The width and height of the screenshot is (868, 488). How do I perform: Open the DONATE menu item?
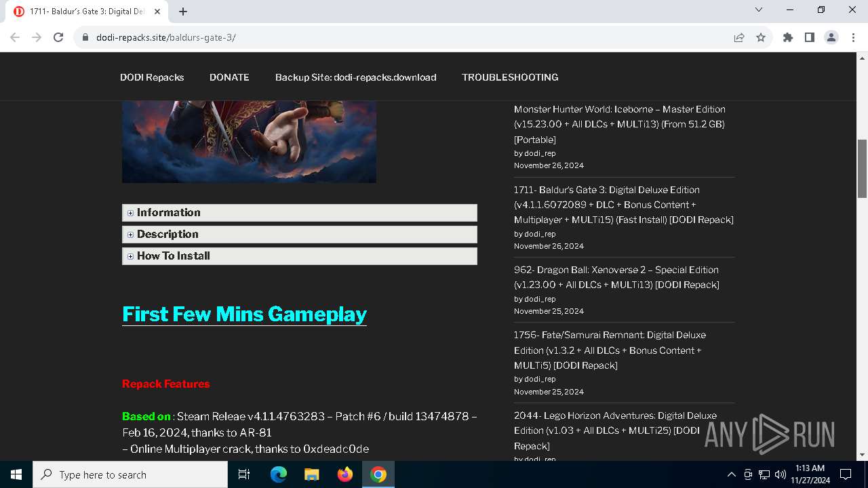click(229, 77)
